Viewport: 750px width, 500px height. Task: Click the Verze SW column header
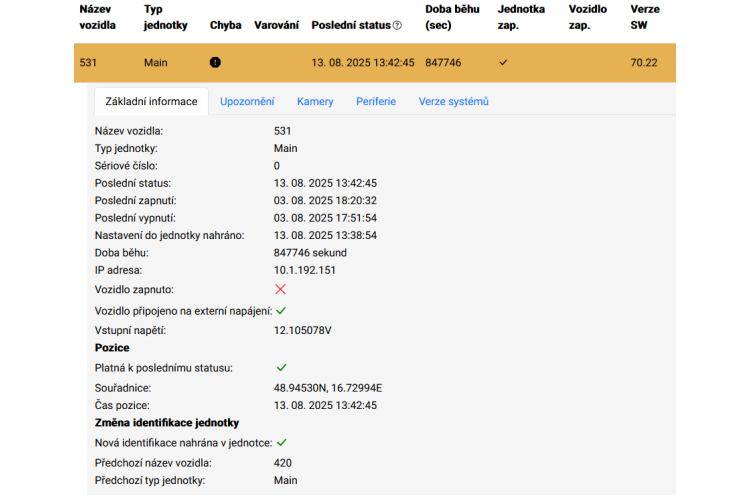point(645,17)
